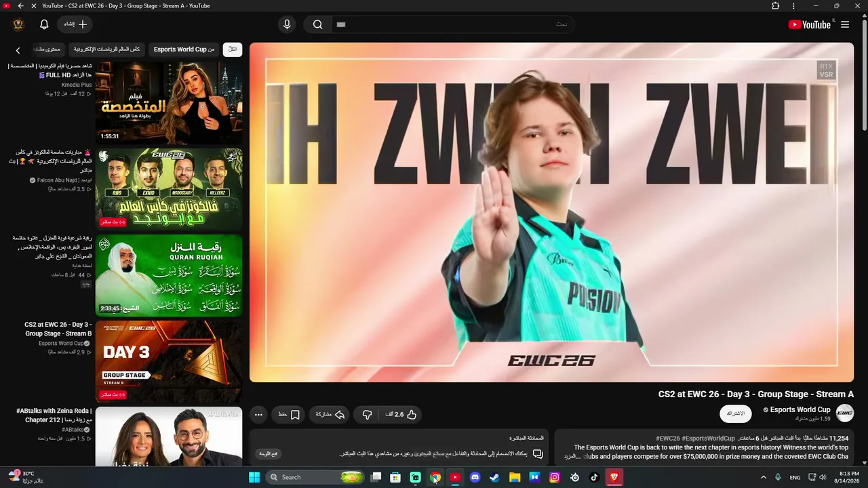Open "المتخصصة" movie thumbnail
Screen dimensions: 868x488
pyautogui.click(x=169, y=102)
